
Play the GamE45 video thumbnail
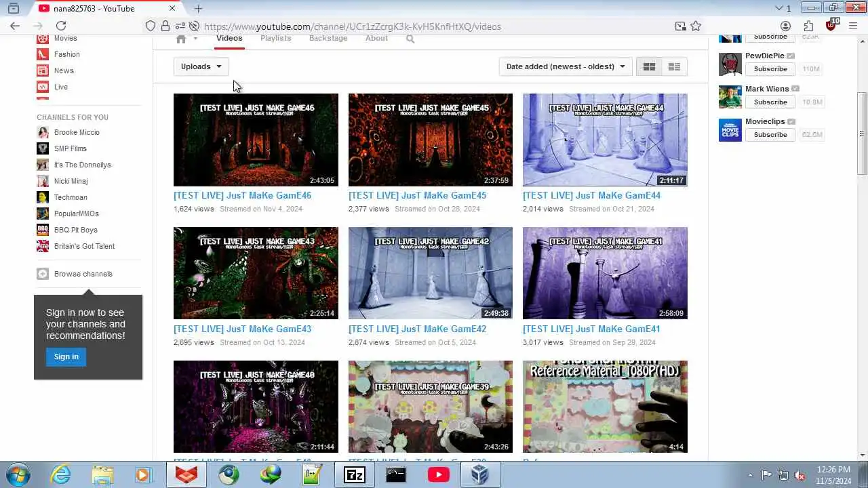click(431, 140)
